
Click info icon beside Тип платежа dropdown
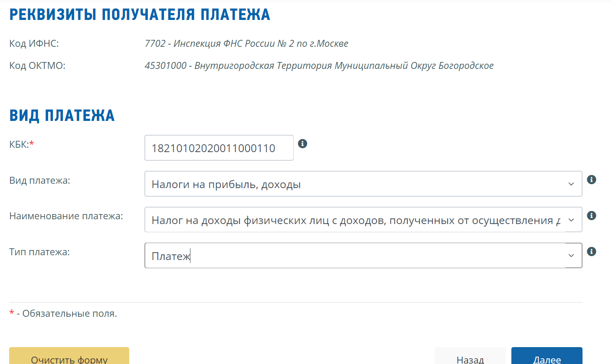coord(591,251)
